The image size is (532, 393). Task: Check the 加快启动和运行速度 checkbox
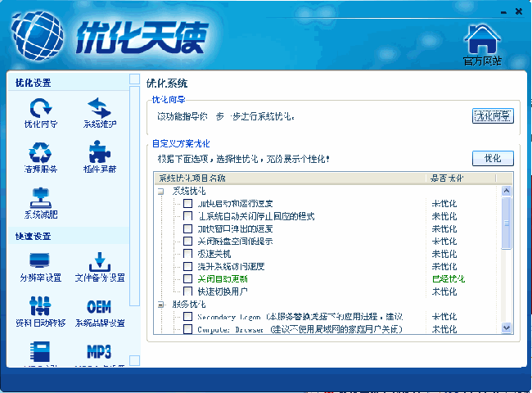[x=188, y=204]
